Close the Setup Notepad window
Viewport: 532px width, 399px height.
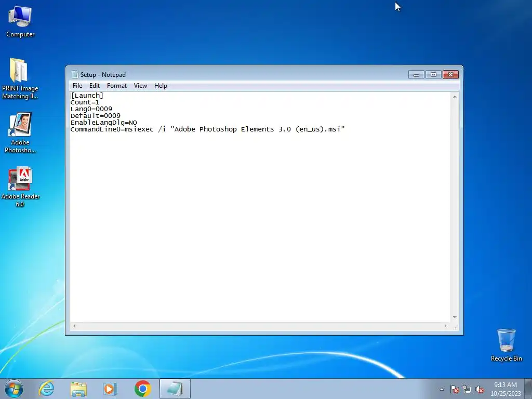pos(450,75)
